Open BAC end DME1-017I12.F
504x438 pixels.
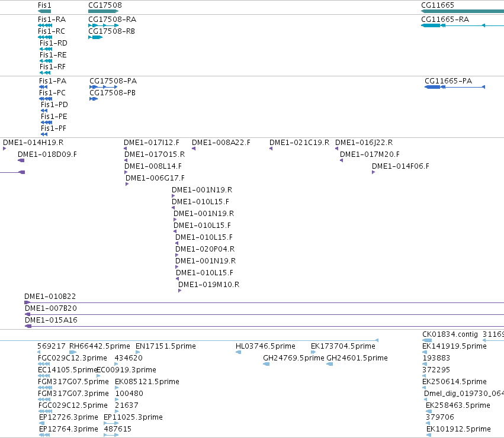152,143
